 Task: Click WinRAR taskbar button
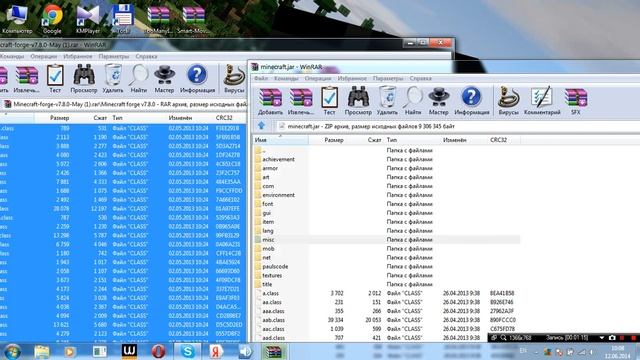point(274,351)
